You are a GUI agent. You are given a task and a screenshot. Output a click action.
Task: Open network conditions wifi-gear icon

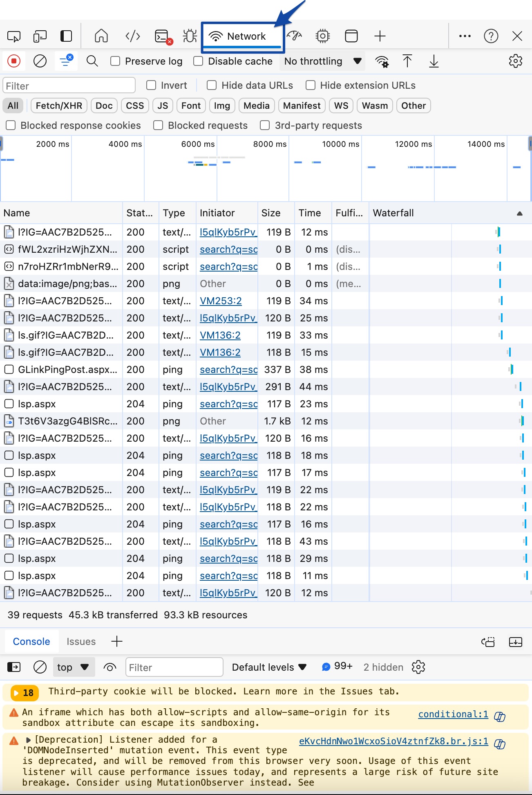pos(382,61)
